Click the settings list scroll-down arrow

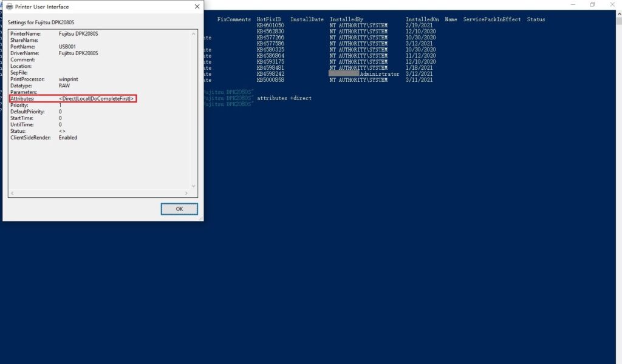[194, 186]
